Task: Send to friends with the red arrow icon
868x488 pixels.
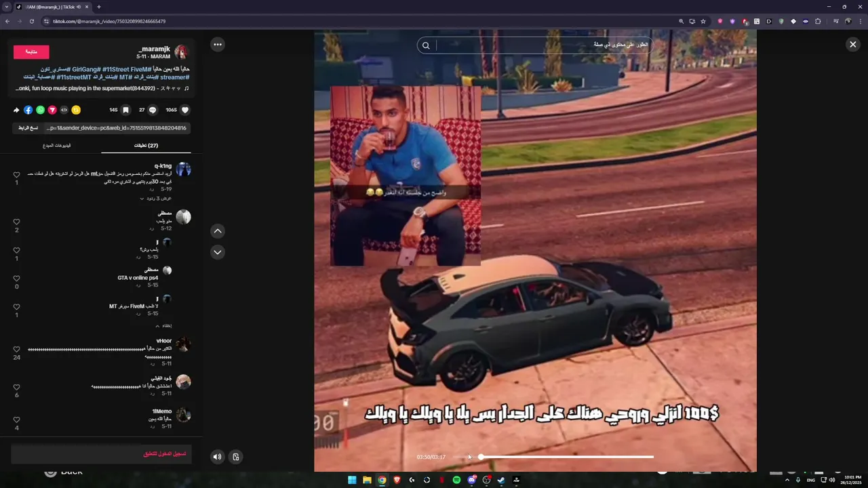Action: (x=52, y=110)
